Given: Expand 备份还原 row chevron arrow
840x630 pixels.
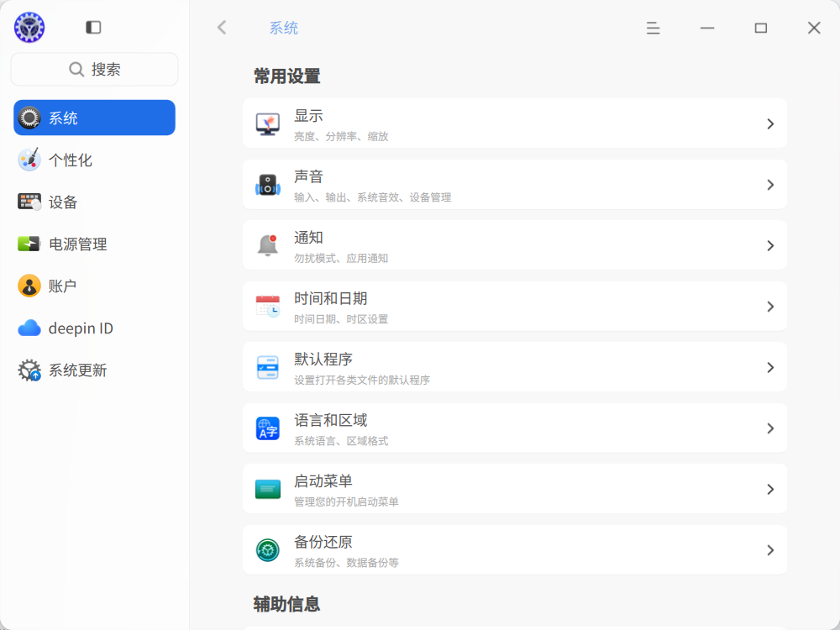Looking at the screenshot, I should point(770,550).
